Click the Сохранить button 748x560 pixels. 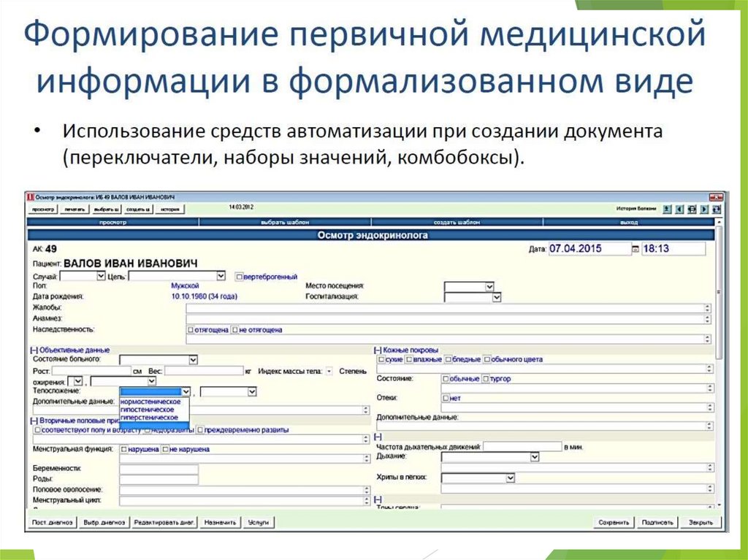tap(614, 523)
